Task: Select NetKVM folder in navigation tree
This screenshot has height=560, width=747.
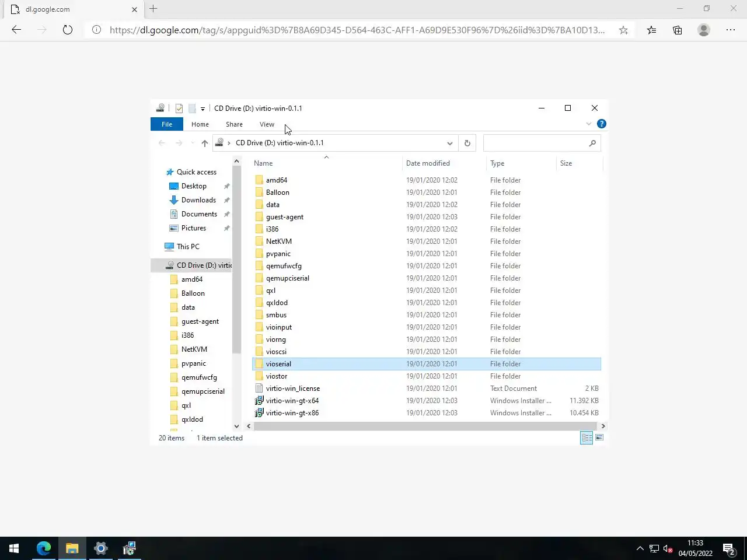Action: pos(194,349)
